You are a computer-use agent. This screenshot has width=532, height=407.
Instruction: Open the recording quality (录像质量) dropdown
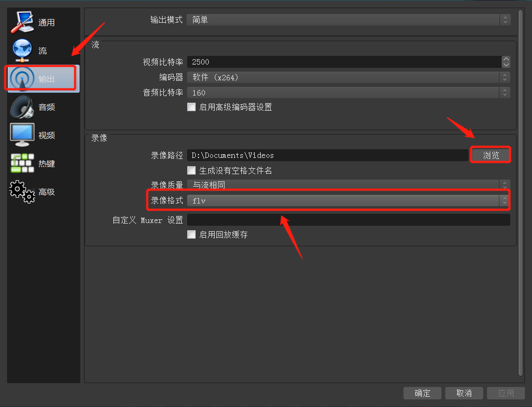point(348,185)
